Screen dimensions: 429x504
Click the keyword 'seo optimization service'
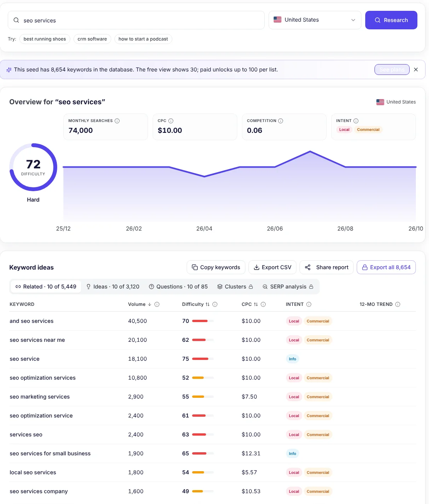coord(41,416)
